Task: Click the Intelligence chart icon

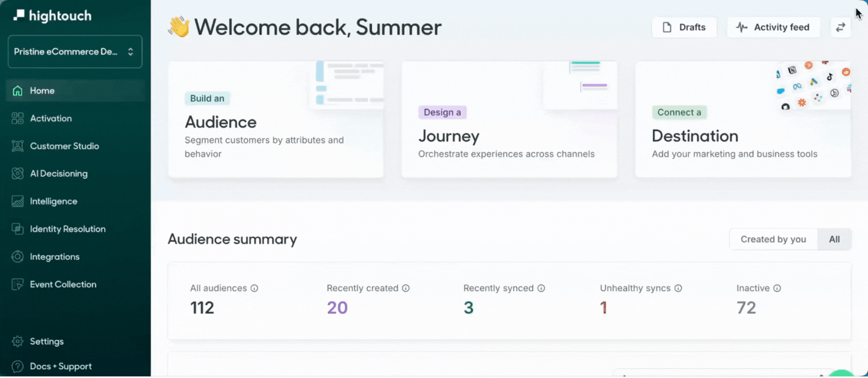Action: pyautogui.click(x=17, y=201)
